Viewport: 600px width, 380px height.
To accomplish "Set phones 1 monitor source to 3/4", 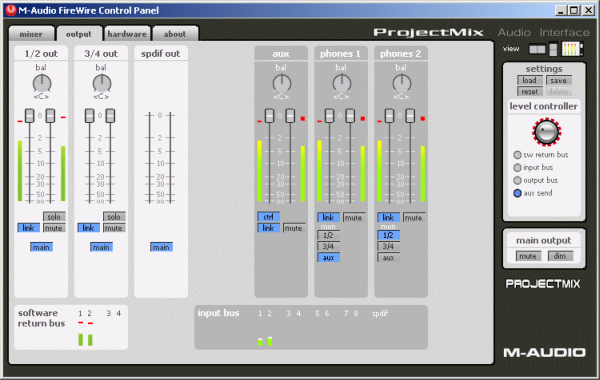I will pos(328,246).
